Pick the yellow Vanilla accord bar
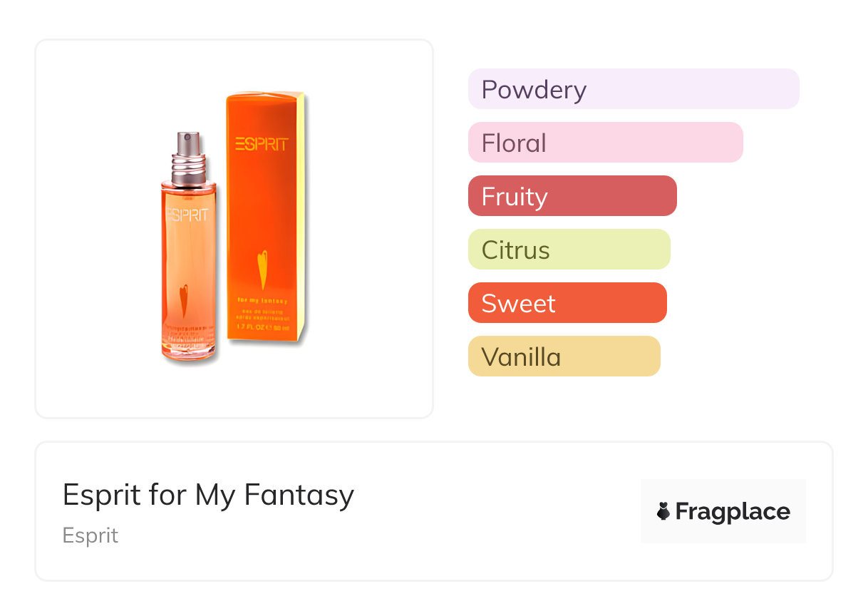868x616 pixels. pos(564,356)
